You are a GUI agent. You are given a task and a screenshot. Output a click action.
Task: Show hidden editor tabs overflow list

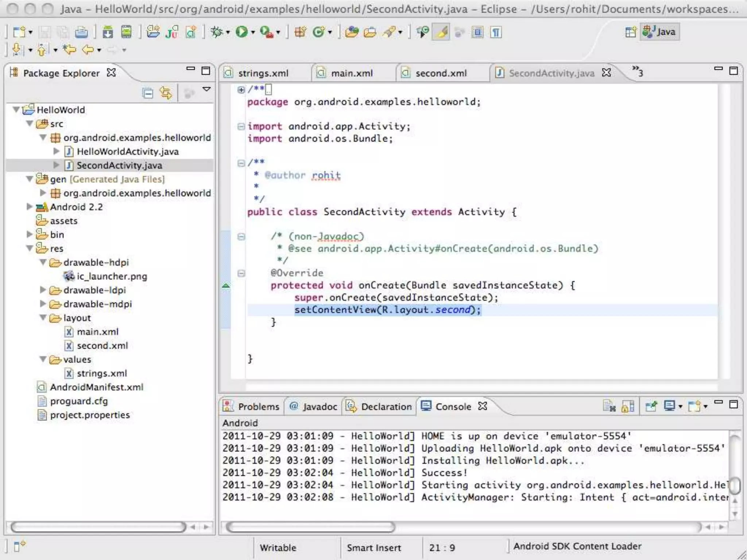[x=638, y=71]
